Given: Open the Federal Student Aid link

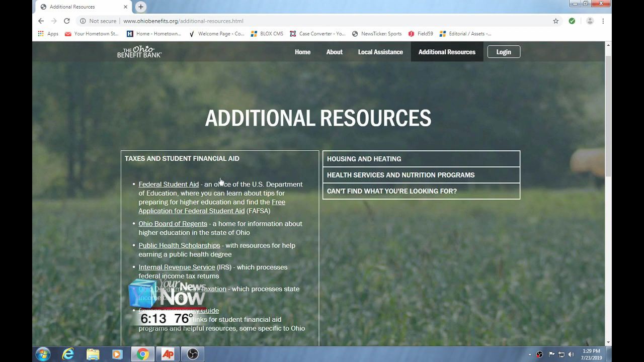Looking at the screenshot, I should (169, 185).
